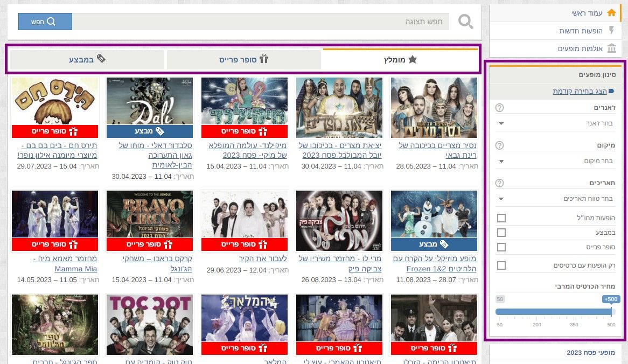Viewport: 628px width, 364px height.
Task: Click the חפש תצוגה search input field
Action: 261,22
